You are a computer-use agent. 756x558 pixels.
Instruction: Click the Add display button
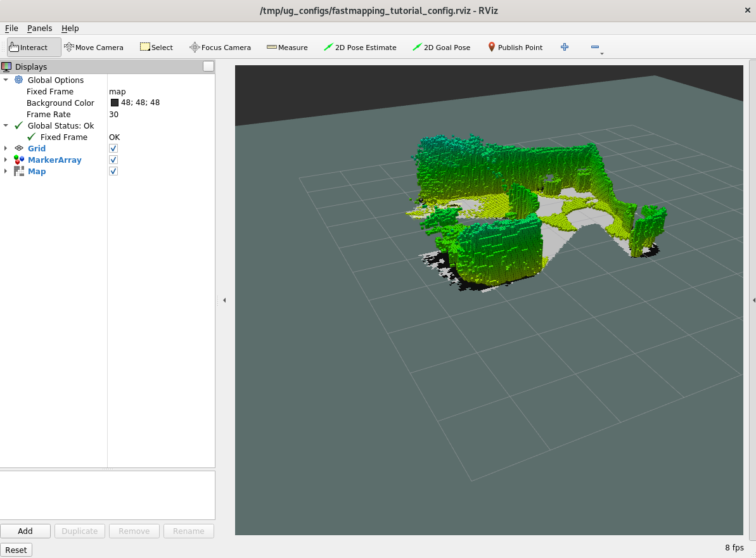click(25, 531)
